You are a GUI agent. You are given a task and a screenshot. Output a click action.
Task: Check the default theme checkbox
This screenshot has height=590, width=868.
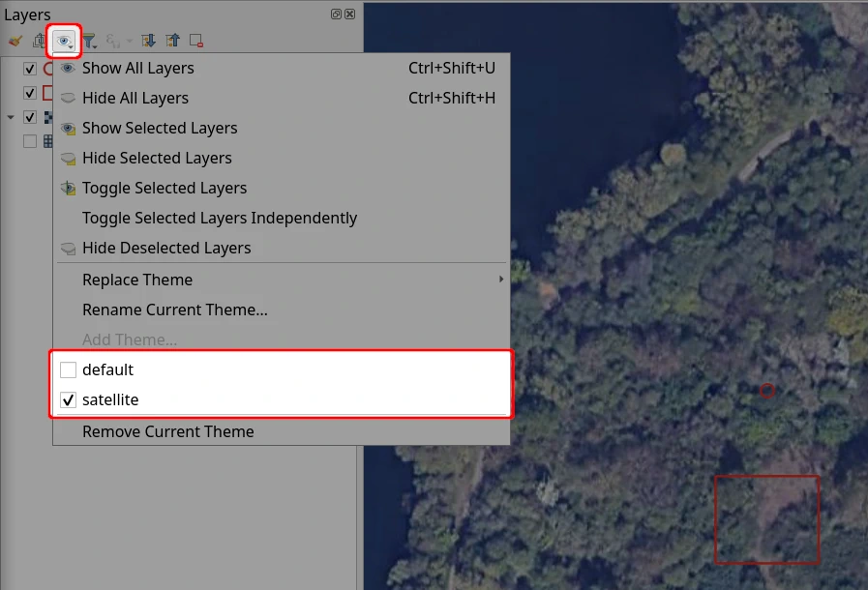68,369
